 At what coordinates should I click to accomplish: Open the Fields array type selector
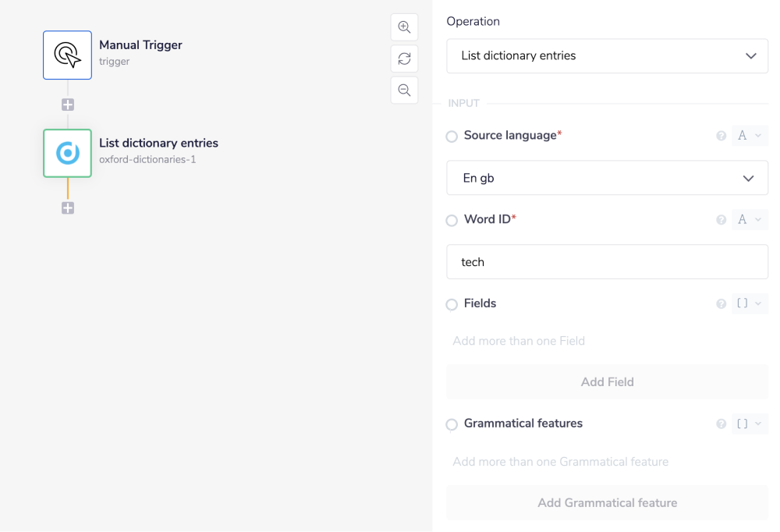click(750, 303)
